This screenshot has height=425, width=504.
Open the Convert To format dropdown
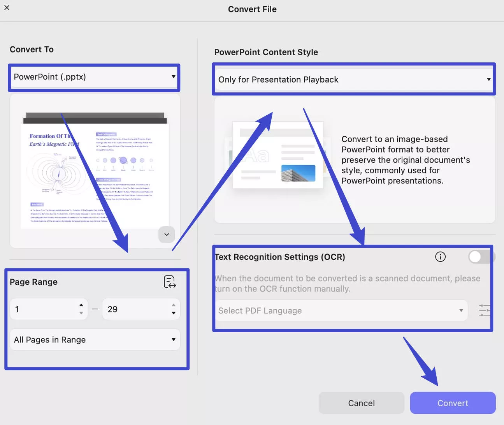coord(94,77)
